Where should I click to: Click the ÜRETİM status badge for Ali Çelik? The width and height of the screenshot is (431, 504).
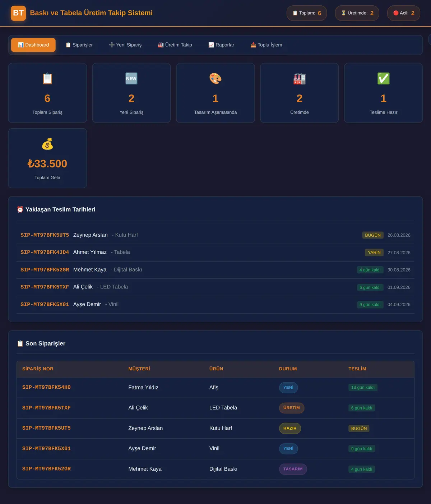point(292,408)
